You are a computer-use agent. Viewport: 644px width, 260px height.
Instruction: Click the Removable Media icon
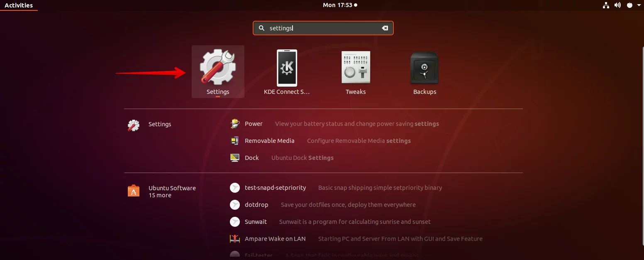(235, 141)
